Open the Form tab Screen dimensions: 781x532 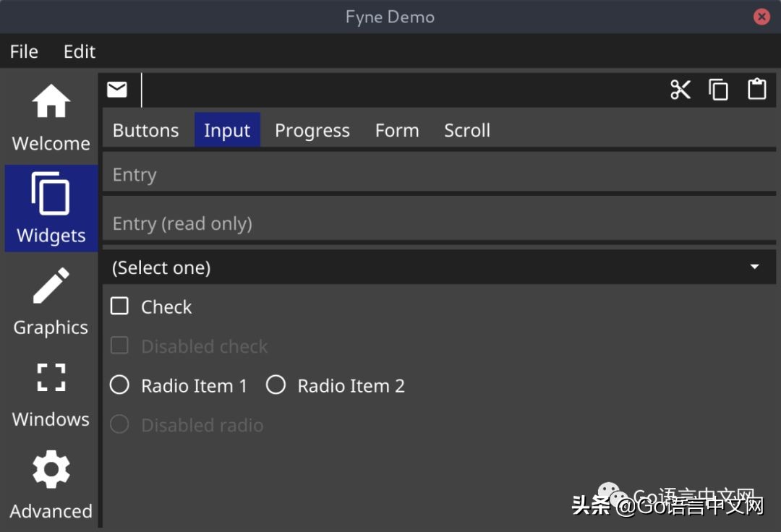tap(397, 130)
